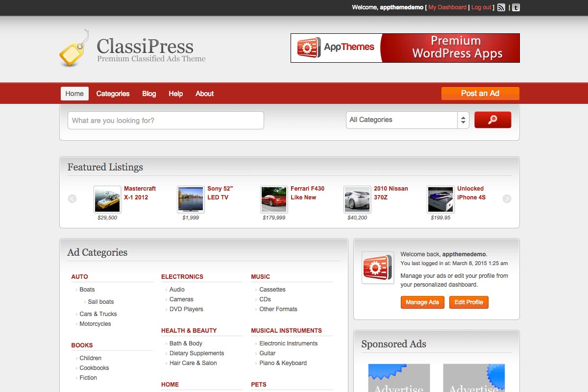Open the Boats subcategory
The width and height of the screenshot is (588, 392).
(87, 290)
